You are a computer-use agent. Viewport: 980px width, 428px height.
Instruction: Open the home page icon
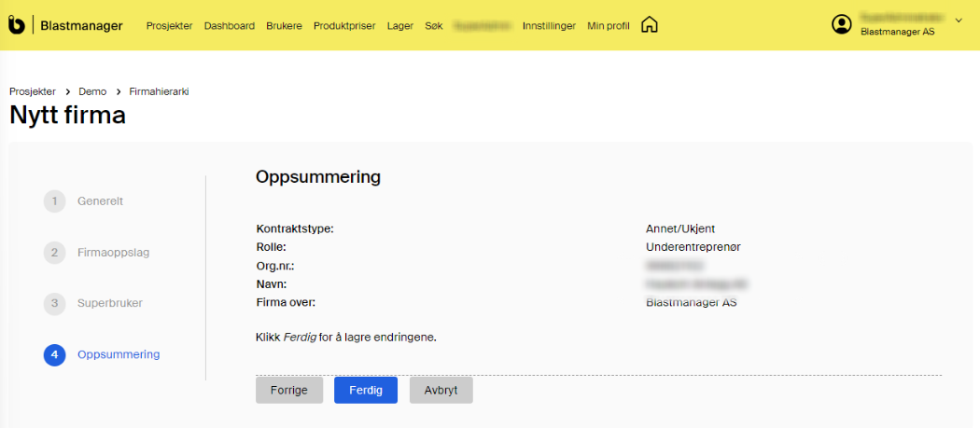[649, 25]
